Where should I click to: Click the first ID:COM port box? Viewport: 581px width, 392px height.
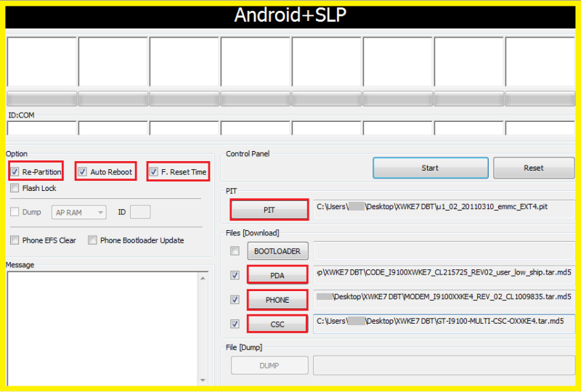[x=41, y=128]
